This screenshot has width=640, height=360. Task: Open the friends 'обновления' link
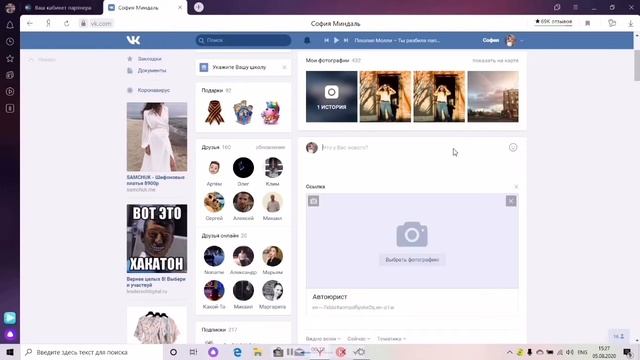[x=271, y=147]
